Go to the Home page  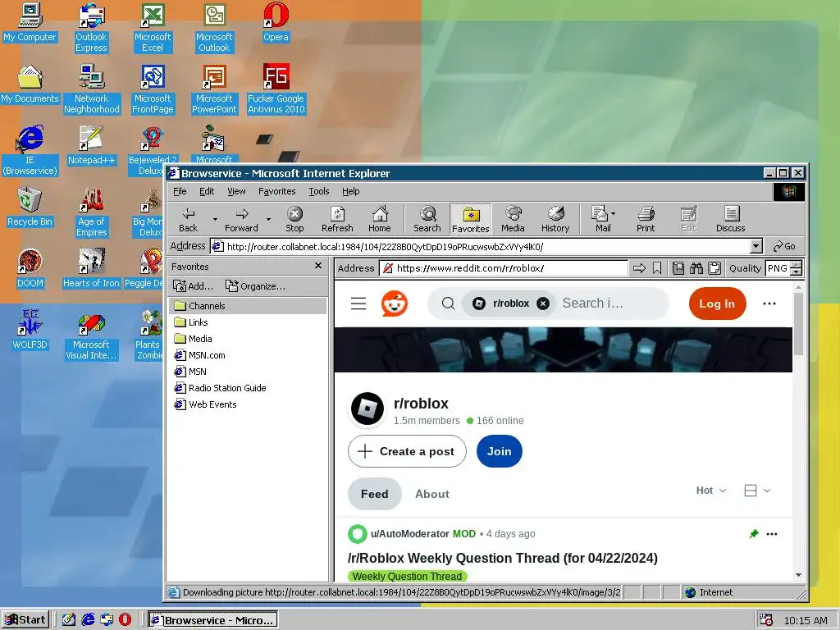(379, 219)
